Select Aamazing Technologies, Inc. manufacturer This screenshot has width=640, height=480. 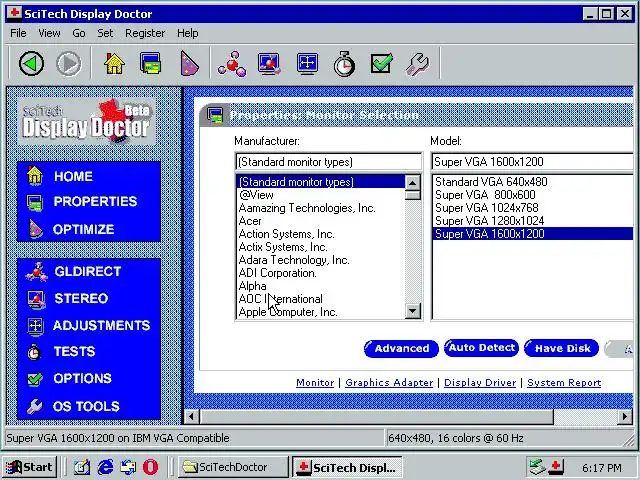pos(321,208)
